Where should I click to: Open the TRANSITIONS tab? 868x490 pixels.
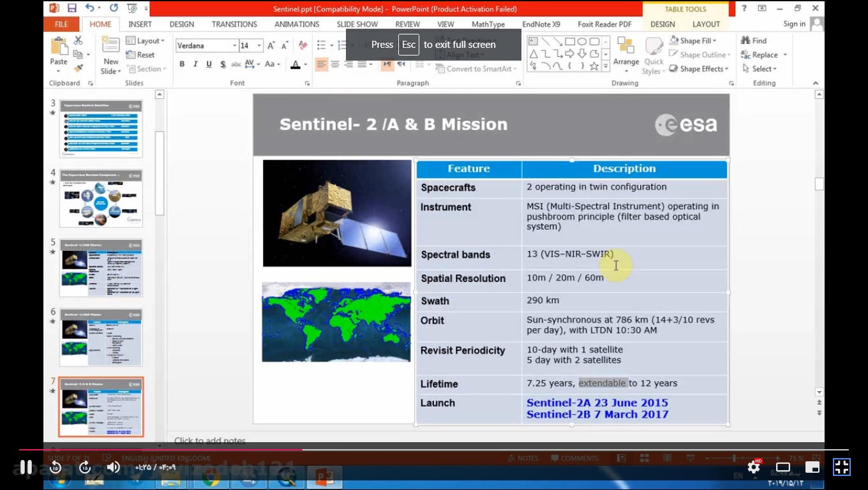point(234,24)
